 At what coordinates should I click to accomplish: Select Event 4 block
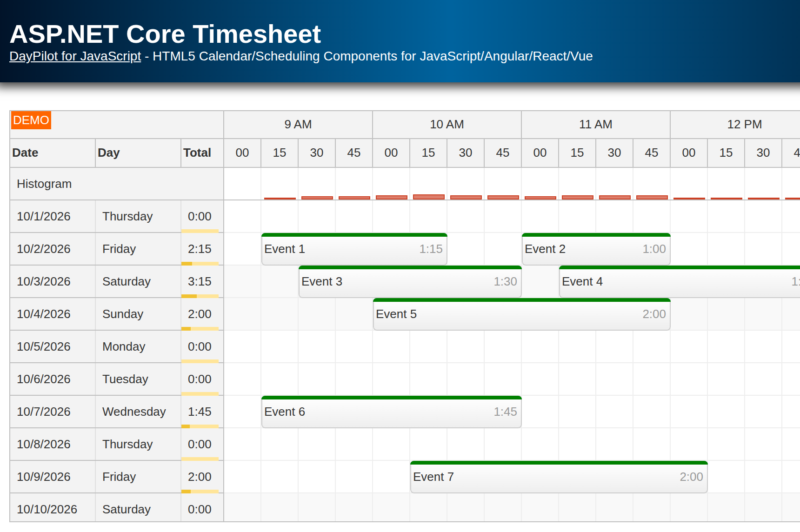click(x=680, y=281)
